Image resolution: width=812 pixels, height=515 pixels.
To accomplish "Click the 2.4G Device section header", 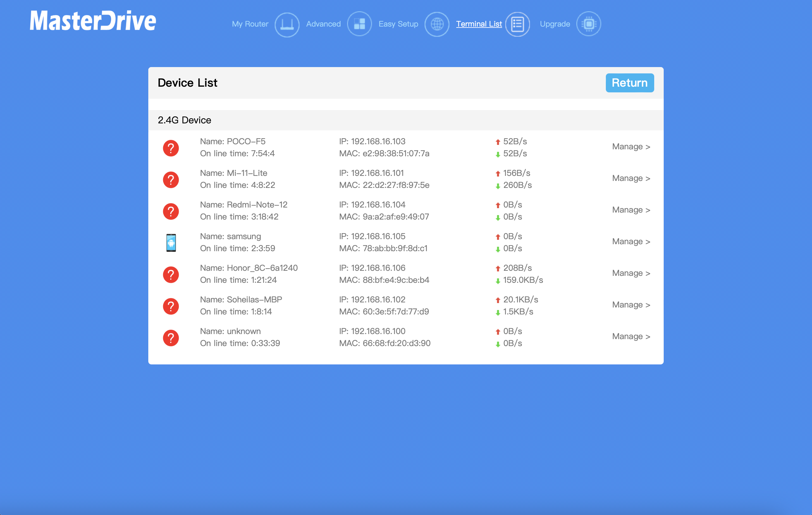I will click(406, 120).
